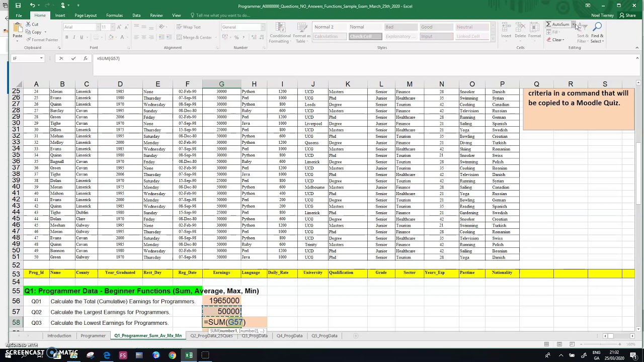Increase decimal places
The width and height of the screenshot is (644, 362).
click(254, 37)
